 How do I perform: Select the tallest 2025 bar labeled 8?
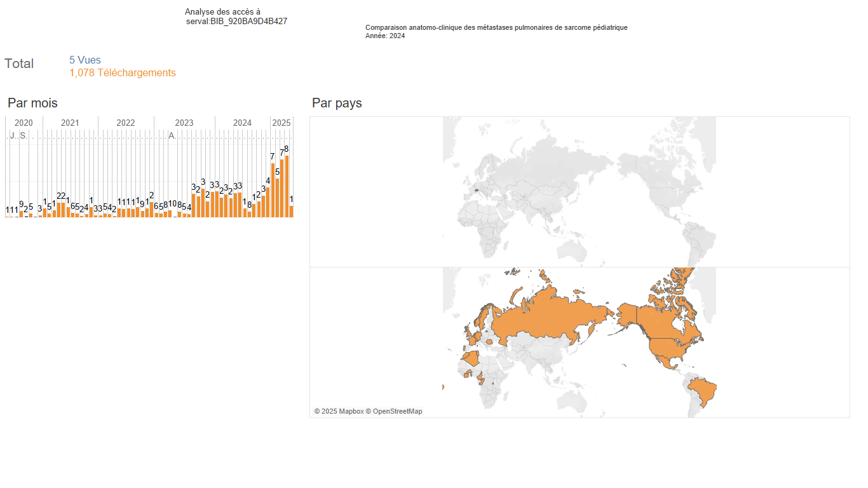(x=287, y=186)
